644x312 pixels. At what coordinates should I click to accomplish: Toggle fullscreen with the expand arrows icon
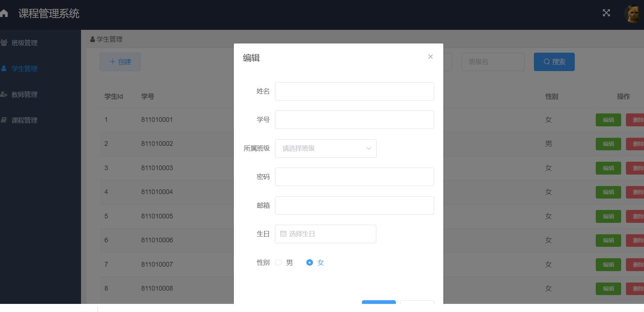click(606, 13)
